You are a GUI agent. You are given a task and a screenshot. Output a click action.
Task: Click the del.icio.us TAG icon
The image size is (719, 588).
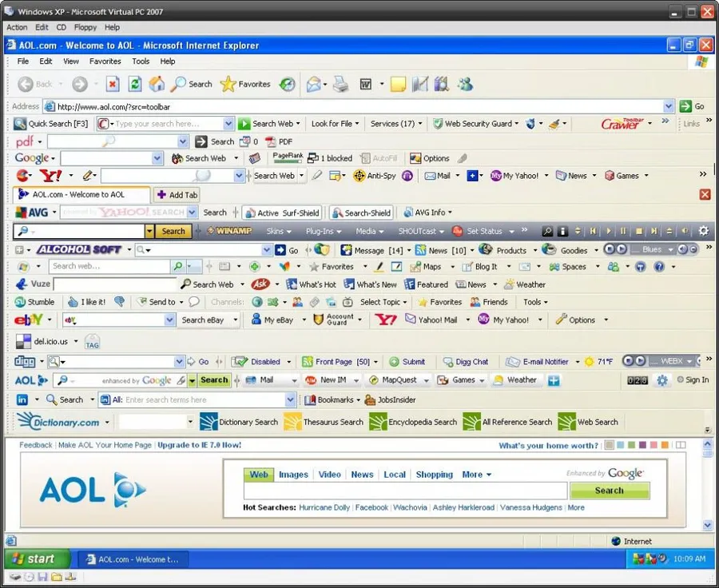click(92, 342)
